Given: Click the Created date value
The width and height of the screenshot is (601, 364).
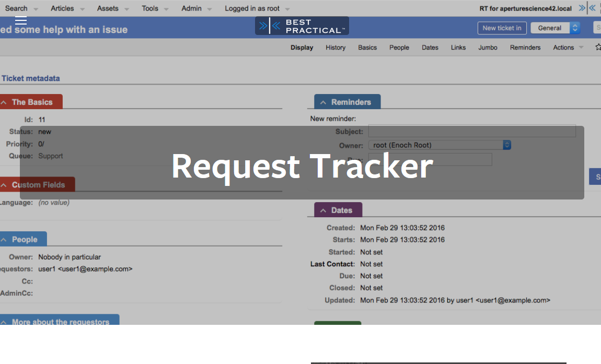Looking at the screenshot, I should tap(402, 228).
